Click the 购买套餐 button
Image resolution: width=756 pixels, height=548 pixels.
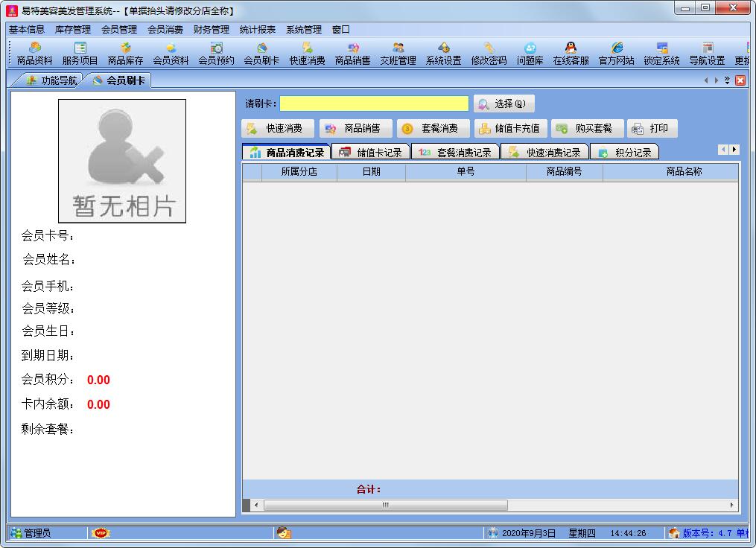pos(586,129)
